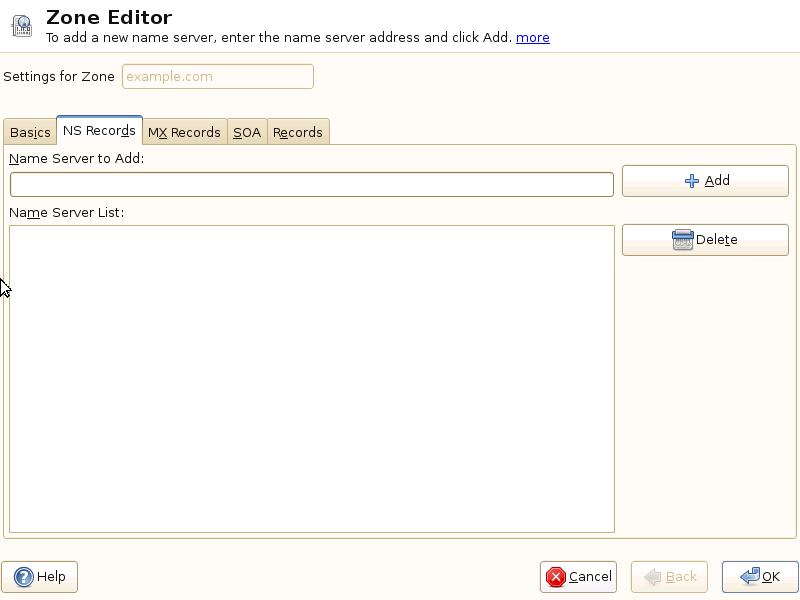Viewport: 800px width, 600px height.
Task: Click the "Name Server List:" label
Action: click(x=66, y=212)
